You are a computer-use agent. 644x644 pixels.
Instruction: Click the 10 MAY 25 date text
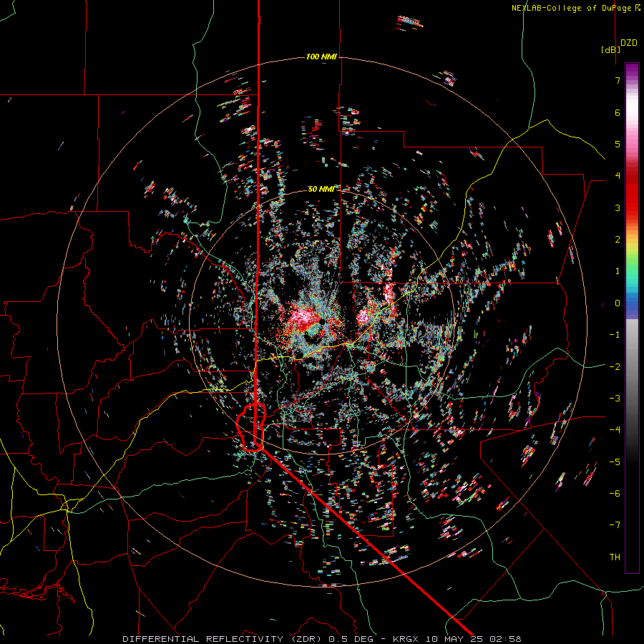(454, 639)
